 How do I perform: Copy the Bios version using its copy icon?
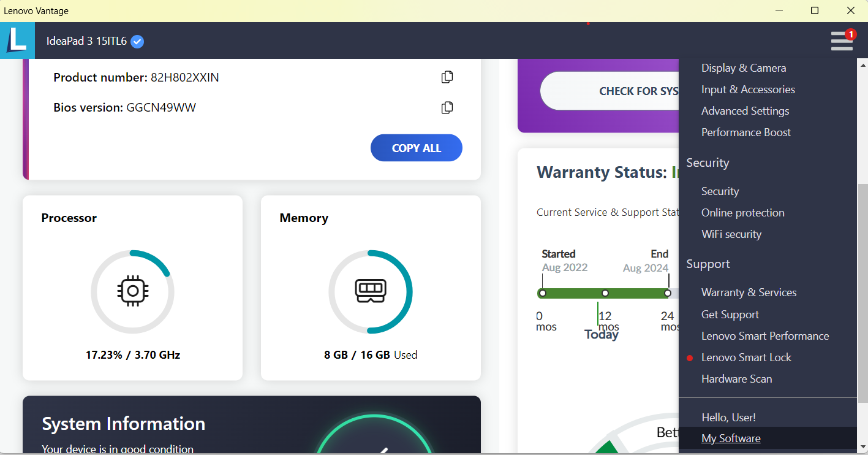447,107
